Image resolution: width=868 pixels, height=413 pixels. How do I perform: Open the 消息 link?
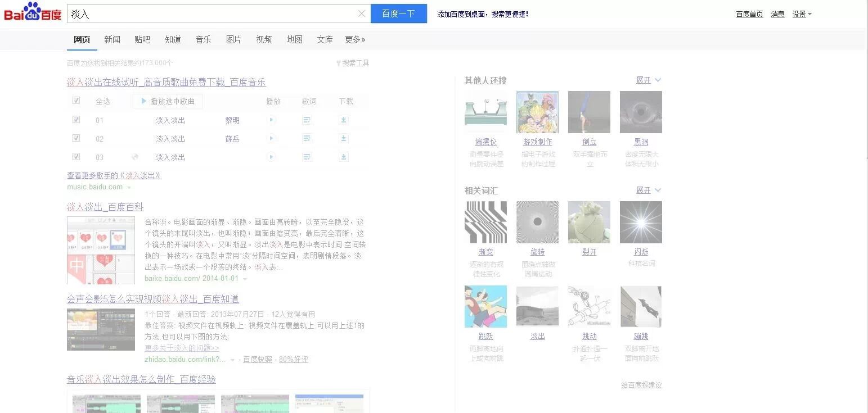coord(777,14)
